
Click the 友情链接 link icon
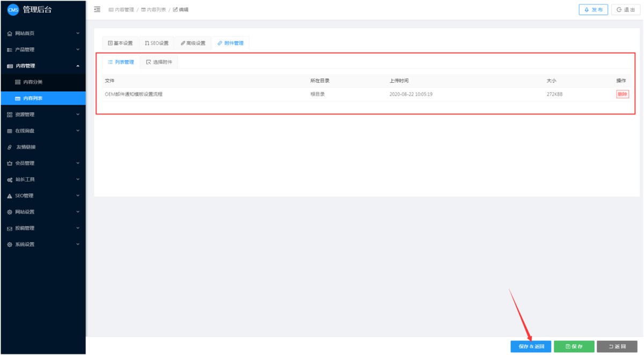10,147
